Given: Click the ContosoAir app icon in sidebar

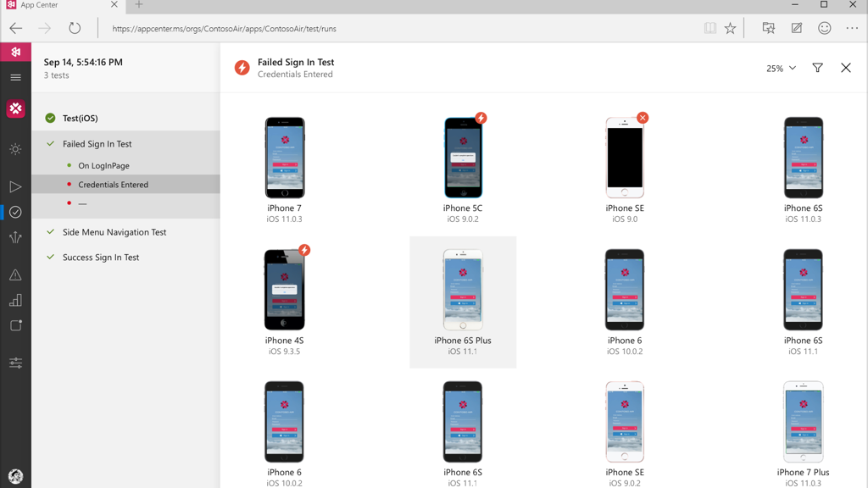Looking at the screenshot, I should pos(15,109).
